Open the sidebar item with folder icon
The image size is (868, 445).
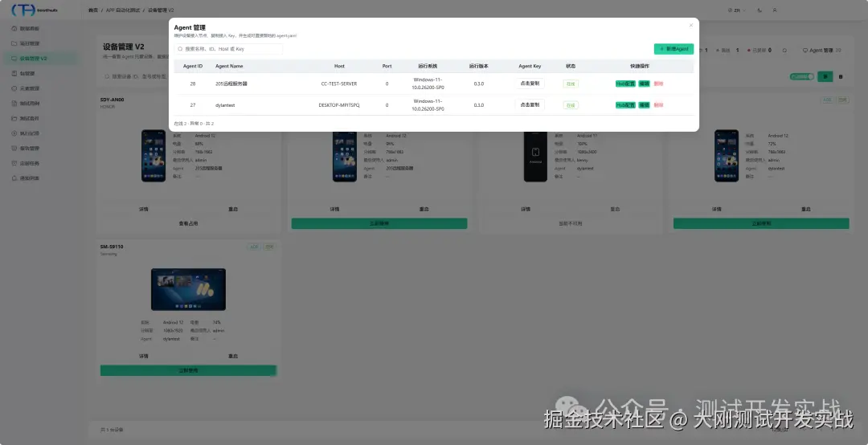coord(26,43)
